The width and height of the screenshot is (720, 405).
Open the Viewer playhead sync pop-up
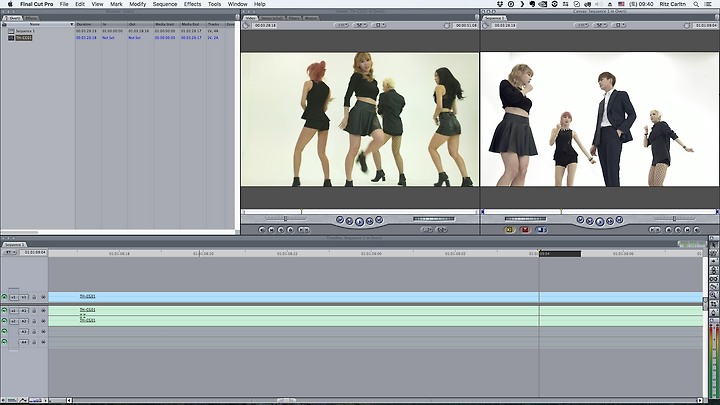point(360,25)
